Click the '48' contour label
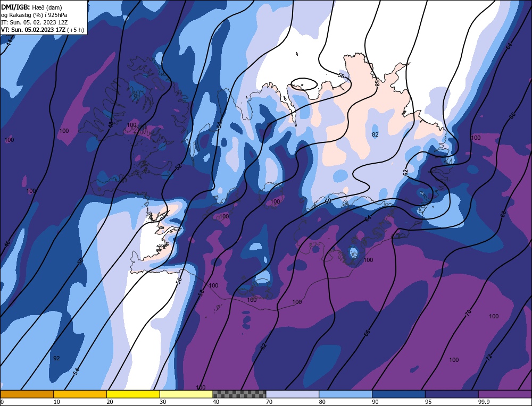 click(x=111, y=125)
